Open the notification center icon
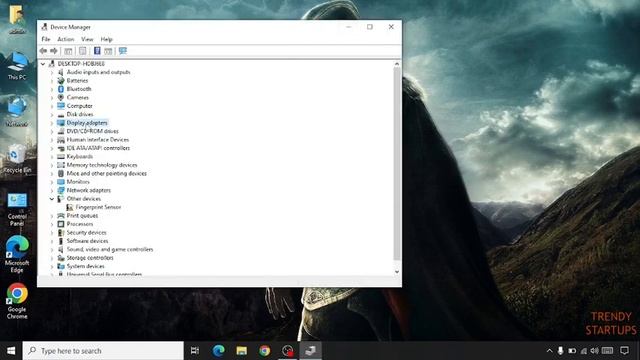 click(x=624, y=351)
